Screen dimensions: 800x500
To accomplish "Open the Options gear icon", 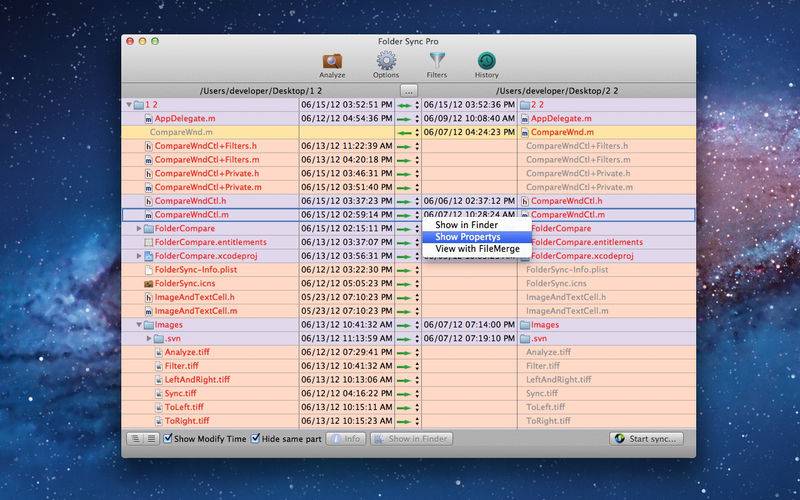I will tap(386, 61).
